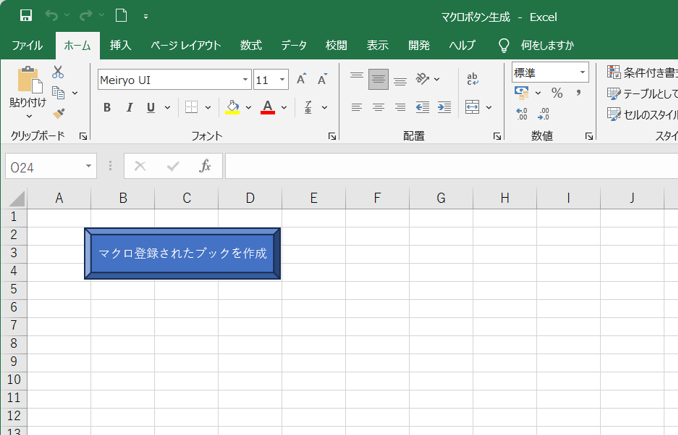The width and height of the screenshot is (678, 435).
Task: Open the 標準 number format dropdown
Action: [x=582, y=72]
